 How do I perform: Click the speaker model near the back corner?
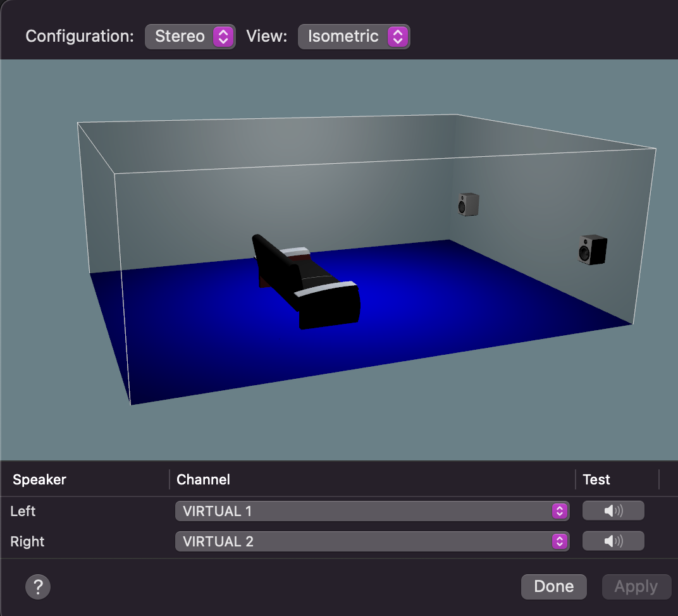tap(469, 204)
